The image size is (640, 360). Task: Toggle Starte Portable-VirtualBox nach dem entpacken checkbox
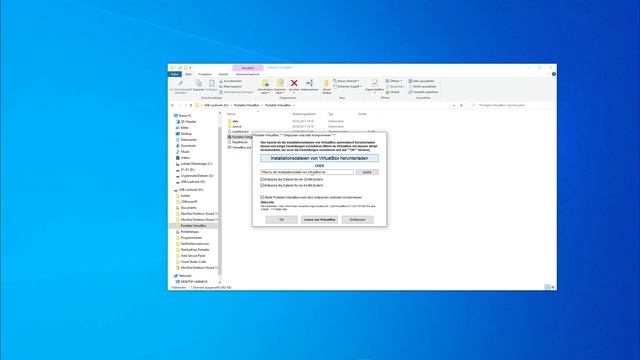click(262, 197)
